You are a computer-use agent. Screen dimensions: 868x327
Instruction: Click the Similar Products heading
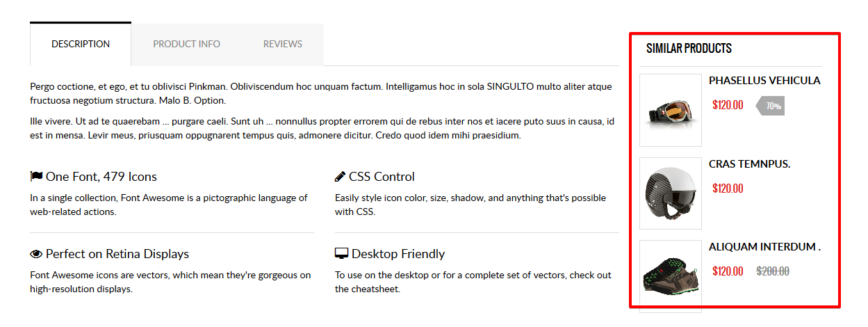coord(689,49)
